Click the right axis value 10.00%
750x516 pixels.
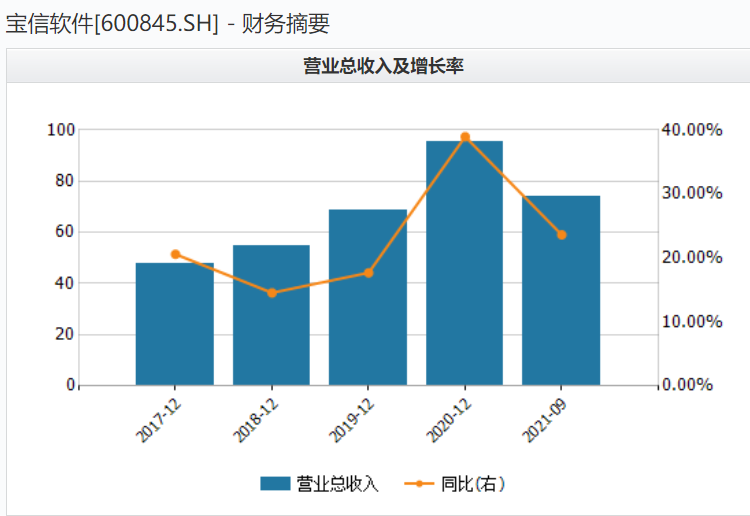click(x=692, y=321)
